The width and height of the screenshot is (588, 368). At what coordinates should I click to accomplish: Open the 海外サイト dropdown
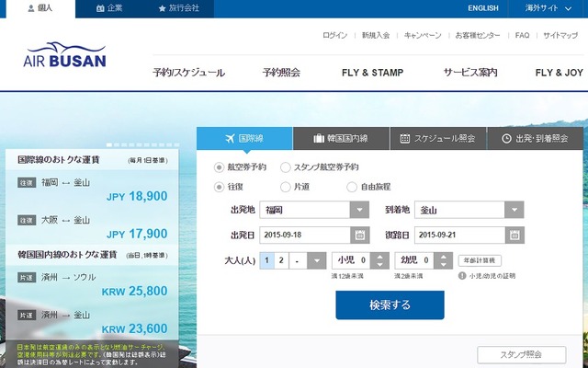pyautogui.click(x=548, y=8)
